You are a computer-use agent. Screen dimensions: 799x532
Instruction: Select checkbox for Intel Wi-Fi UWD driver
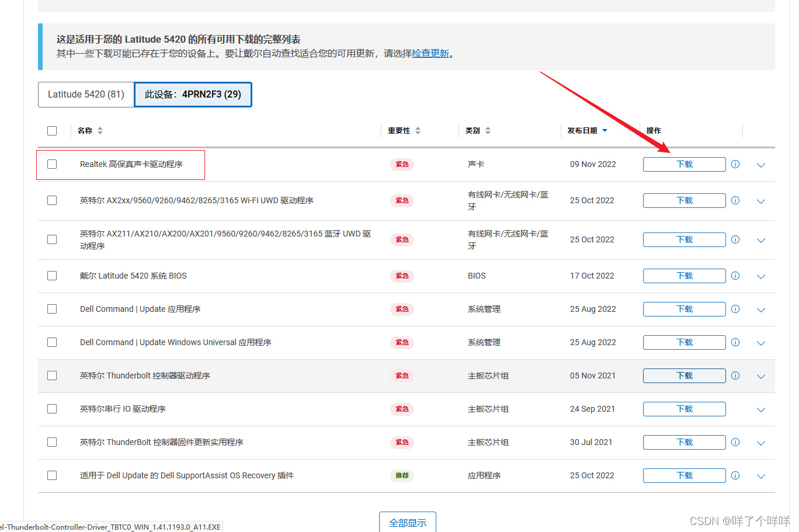[x=52, y=200]
